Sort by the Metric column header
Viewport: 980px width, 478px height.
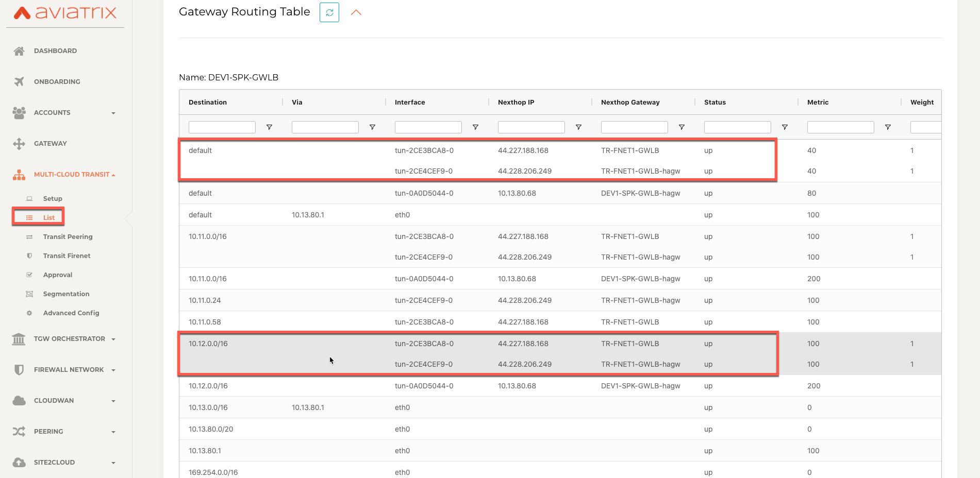pos(818,103)
